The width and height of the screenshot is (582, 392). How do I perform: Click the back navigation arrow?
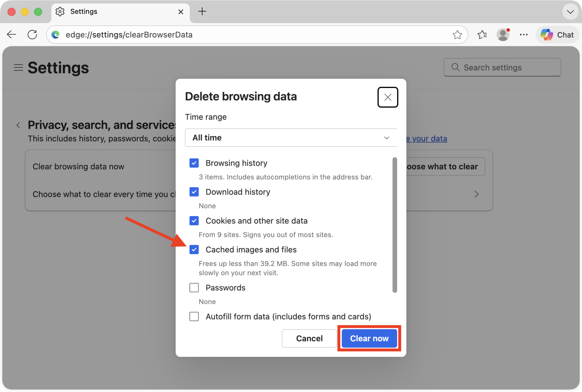11,34
